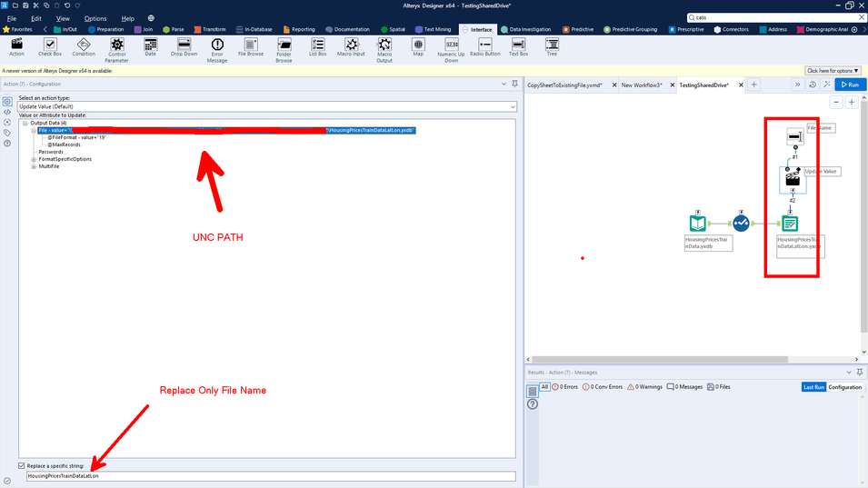The width and height of the screenshot is (868, 488).
Task: Choose the Tree interface tool
Action: (x=552, y=47)
